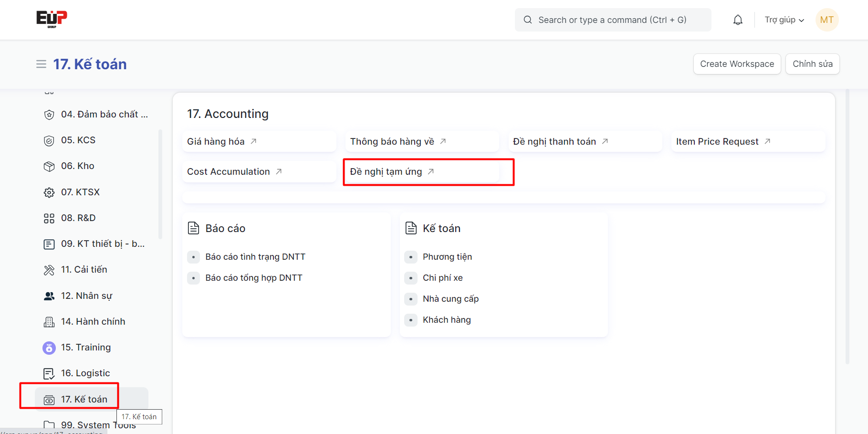Click the box icon next to 06. Kho
The height and width of the screenshot is (434, 868).
point(49,166)
